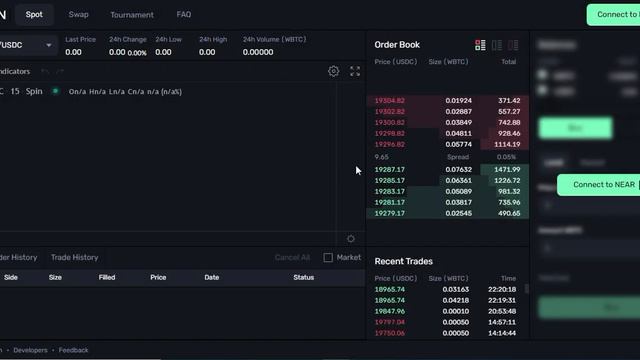The height and width of the screenshot is (360, 640).
Task: Click the Last Price value 0.00
Action: coord(73,52)
